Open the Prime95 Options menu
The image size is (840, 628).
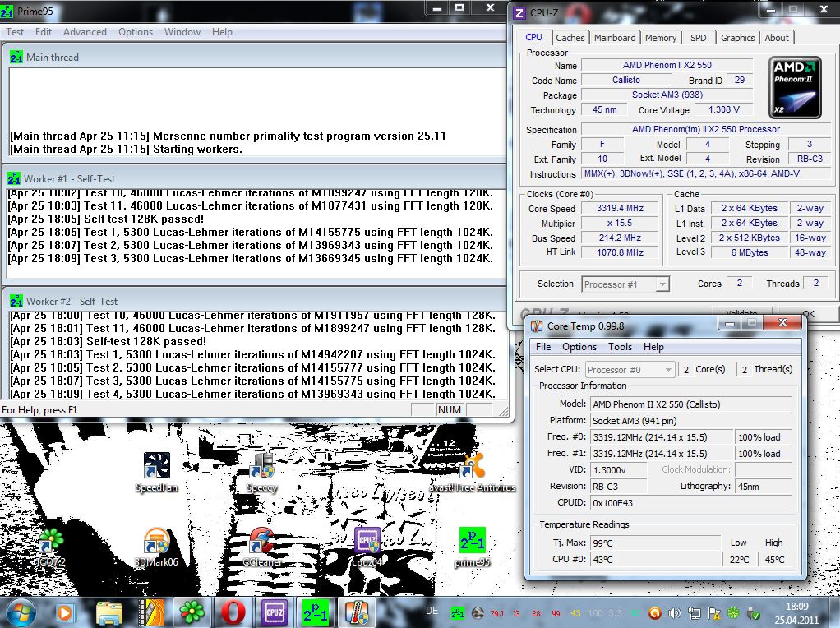[136, 32]
